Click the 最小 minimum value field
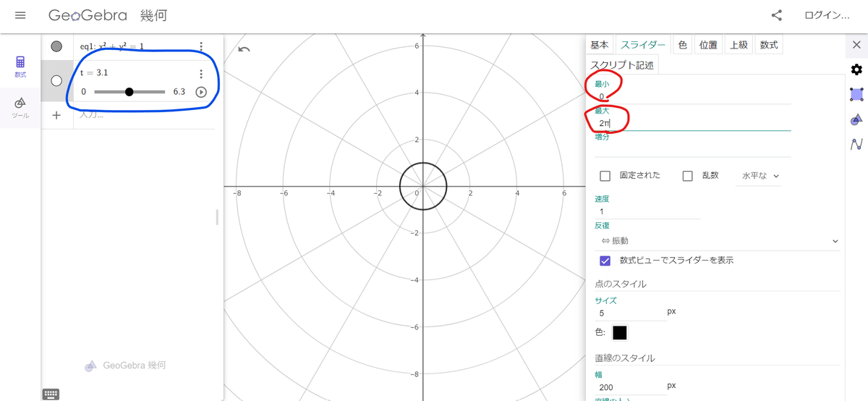868x401 pixels. point(692,96)
